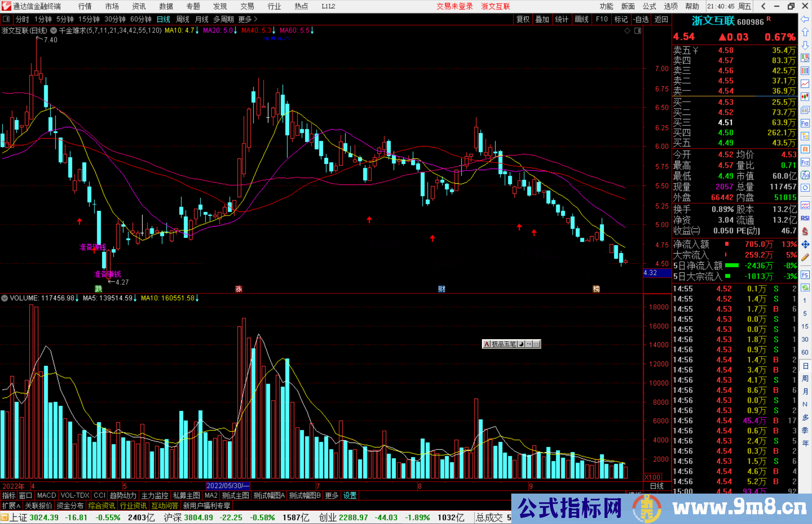This screenshot has width=812, height=524.
Task: Click the 2022/05/30 date marker on timeline
Action: 227,486
